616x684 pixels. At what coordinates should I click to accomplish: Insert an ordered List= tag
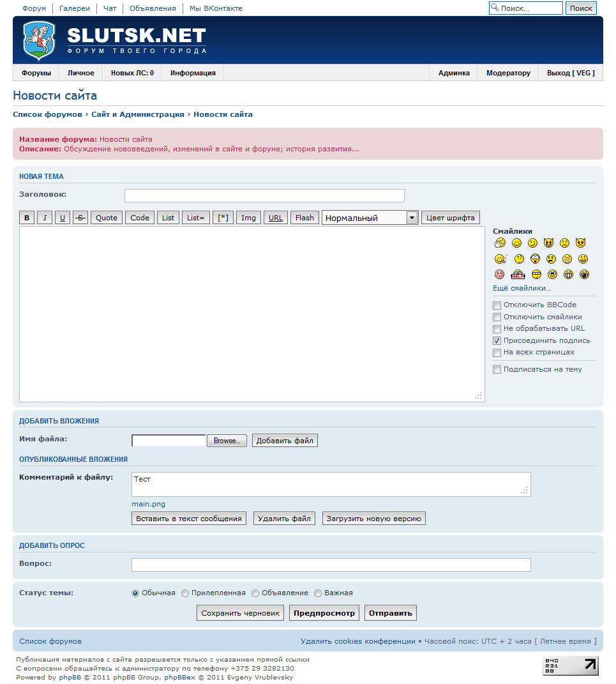196,218
